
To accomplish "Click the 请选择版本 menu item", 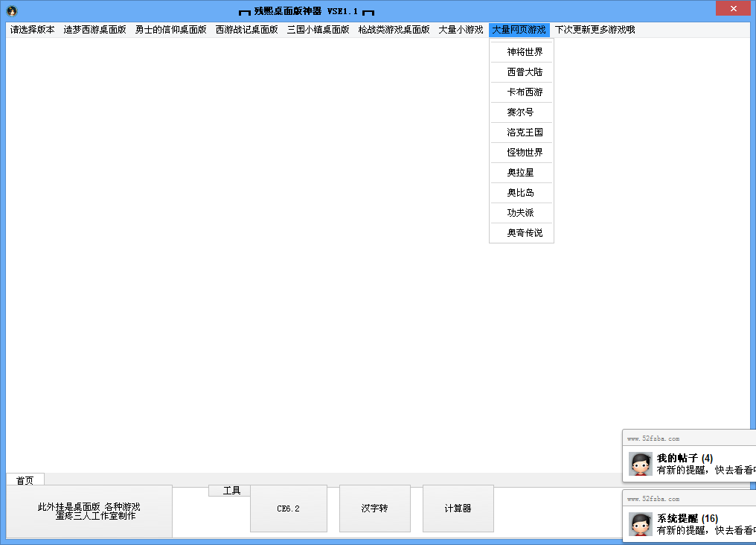I will point(32,31).
